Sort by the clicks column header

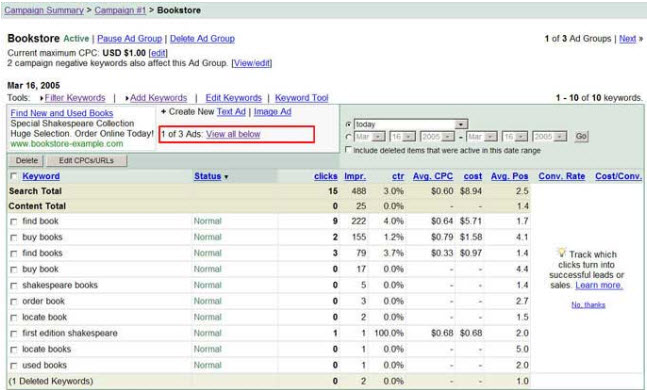pyautogui.click(x=326, y=176)
